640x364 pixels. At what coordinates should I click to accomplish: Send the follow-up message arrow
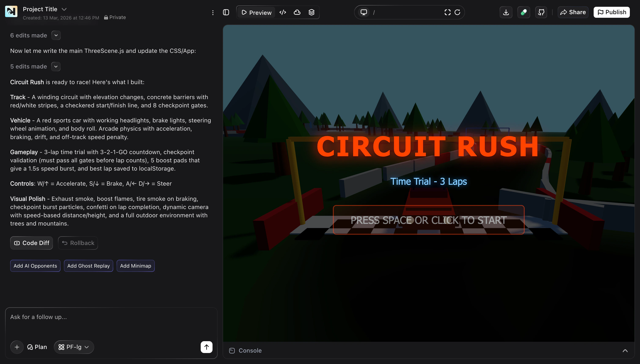[206, 347]
